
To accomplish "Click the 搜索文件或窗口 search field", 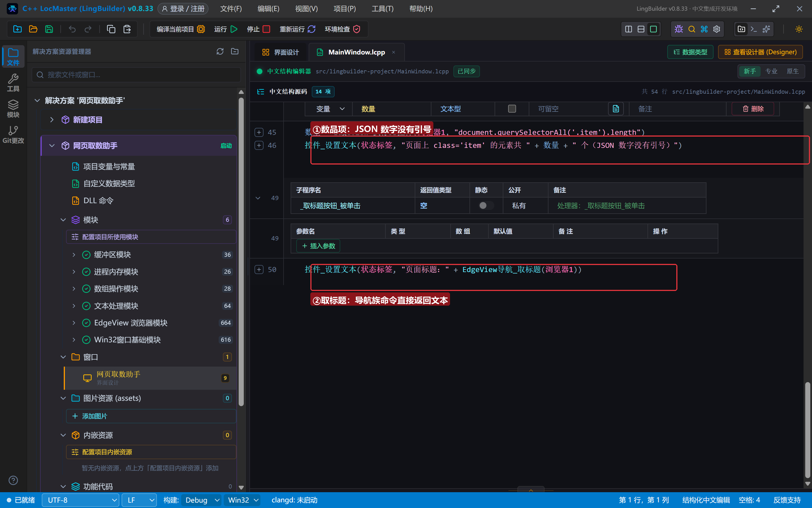I will [136, 75].
